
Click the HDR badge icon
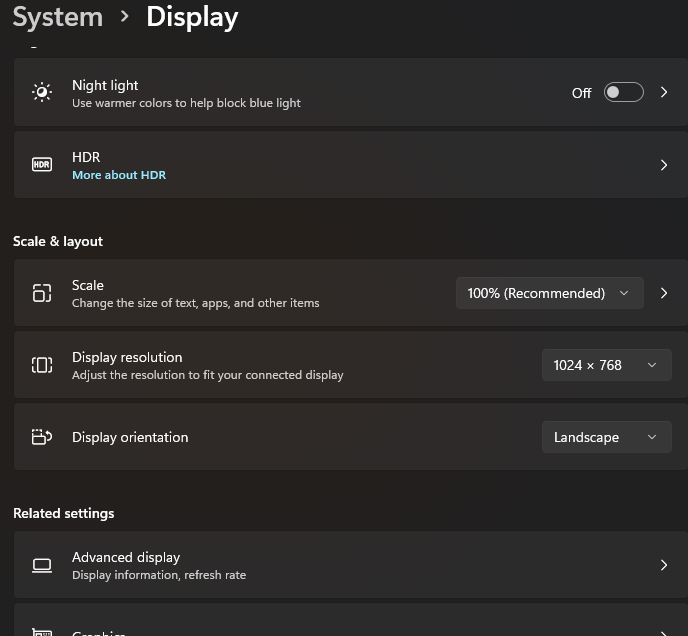(42, 165)
